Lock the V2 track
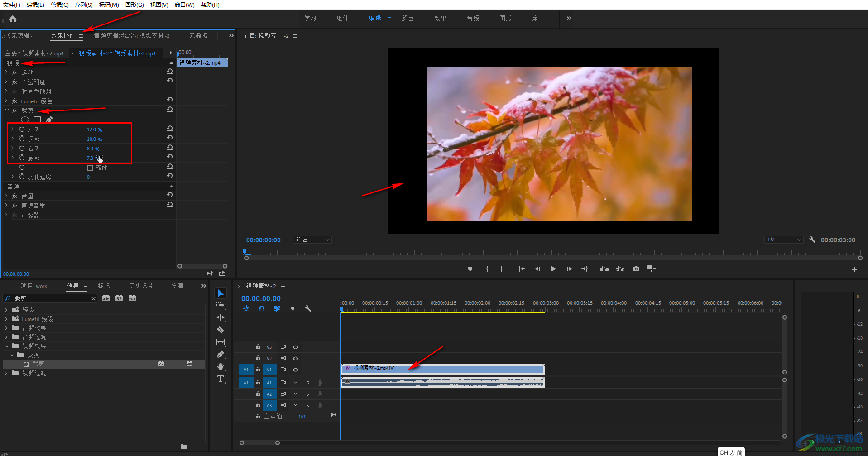 [x=258, y=358]
